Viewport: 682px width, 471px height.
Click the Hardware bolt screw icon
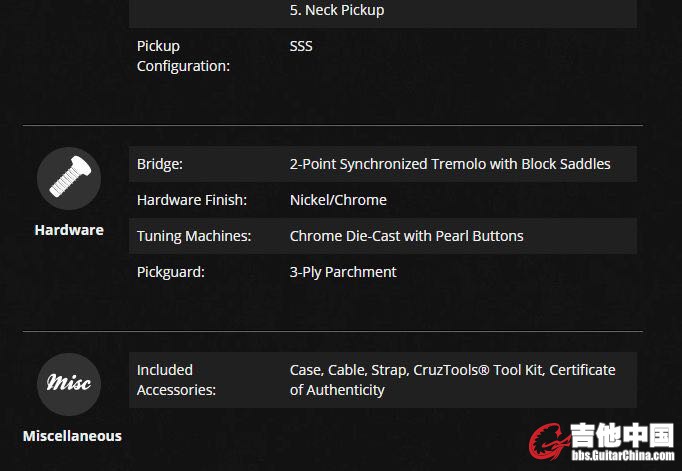click(69, 178)
